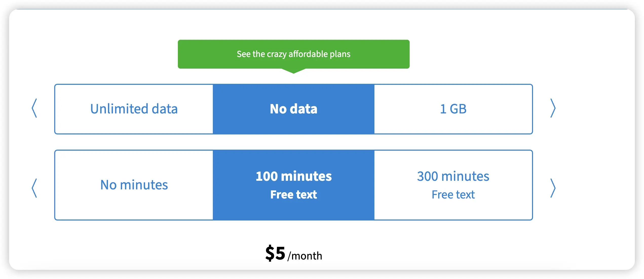The width and height of the screenshot is (644, 279).
Task: Click the word 'See' in the green banner
Action: coord(243,54)
